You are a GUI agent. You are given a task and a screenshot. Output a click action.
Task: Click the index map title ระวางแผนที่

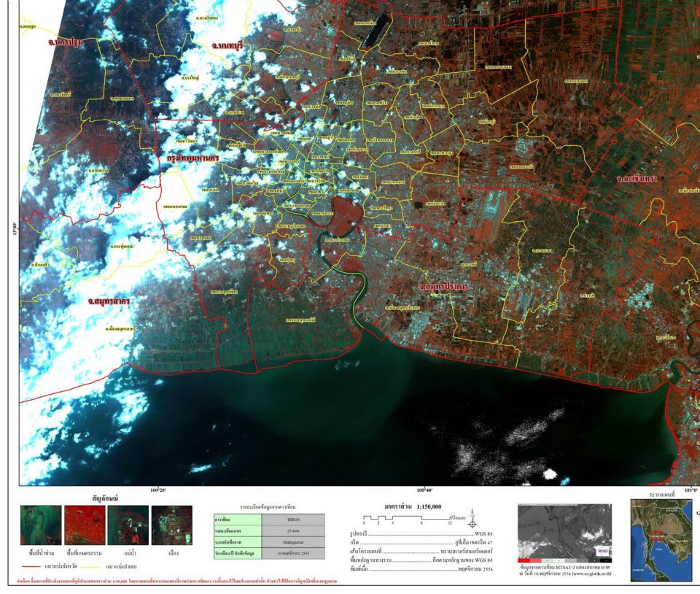(661, 495)
